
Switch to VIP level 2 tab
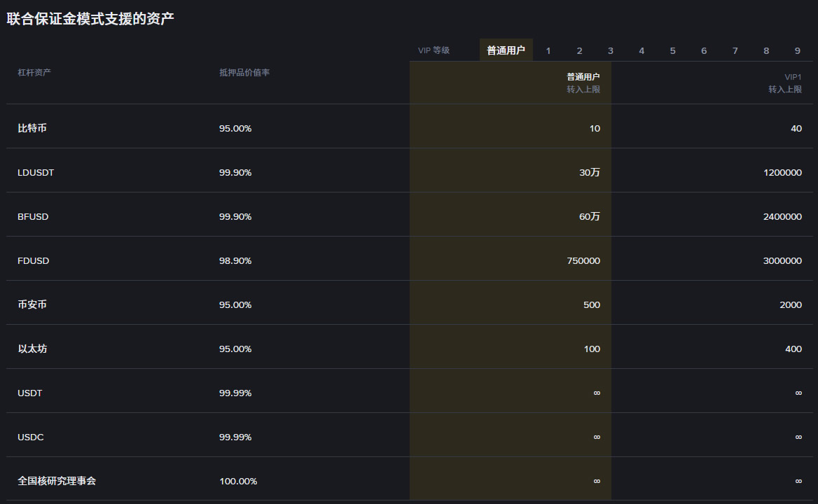coord(579,50)
